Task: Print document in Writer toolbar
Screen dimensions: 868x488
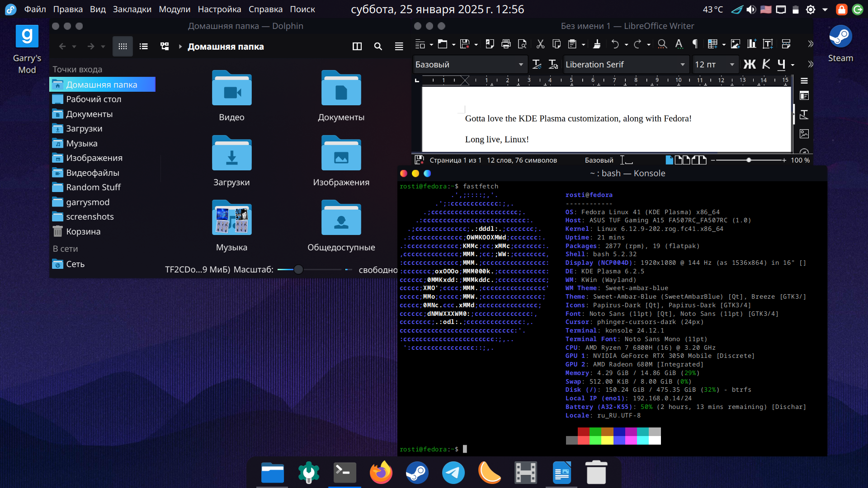Action: pyautogui.click(x=506, y=44)
